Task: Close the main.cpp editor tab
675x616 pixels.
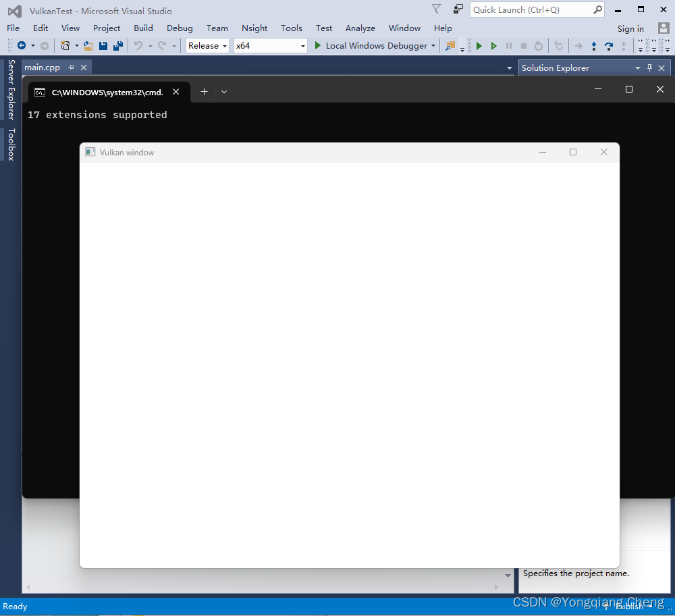Action: pyautogui.click(x=84, y=68)
